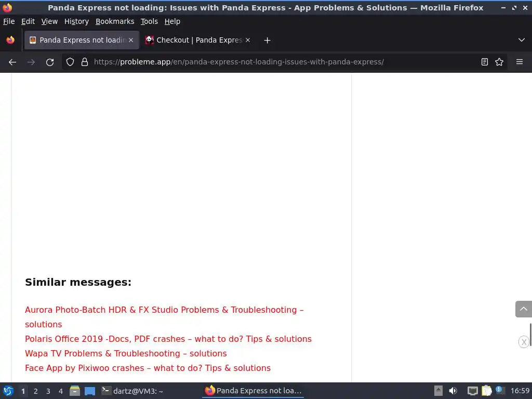
Task: Open Firefox View pinned button
Action: click(x=10, y=40)
